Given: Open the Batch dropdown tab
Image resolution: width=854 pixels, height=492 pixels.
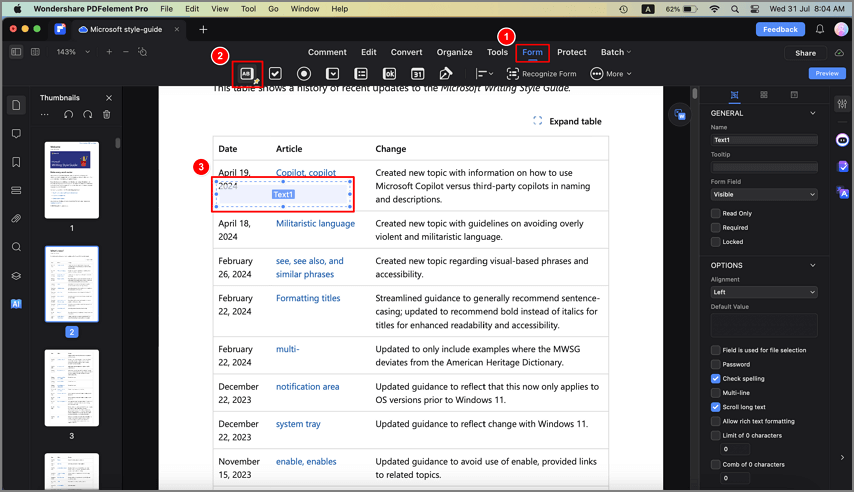Looking at the screenshot, I should 615,52.
